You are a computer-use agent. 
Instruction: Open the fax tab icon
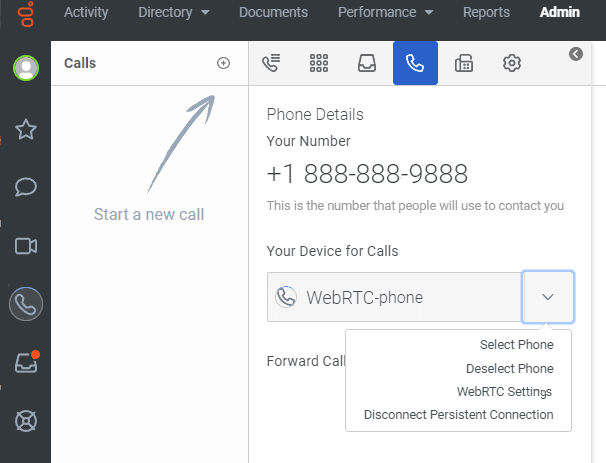[x=464, y=63]
